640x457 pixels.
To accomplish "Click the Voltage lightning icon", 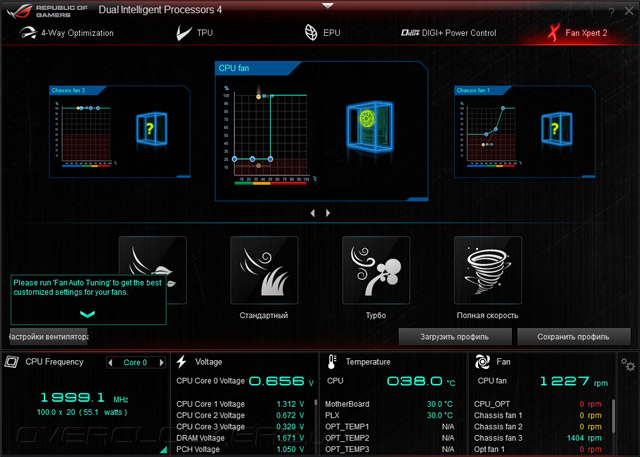I will 182,362.
